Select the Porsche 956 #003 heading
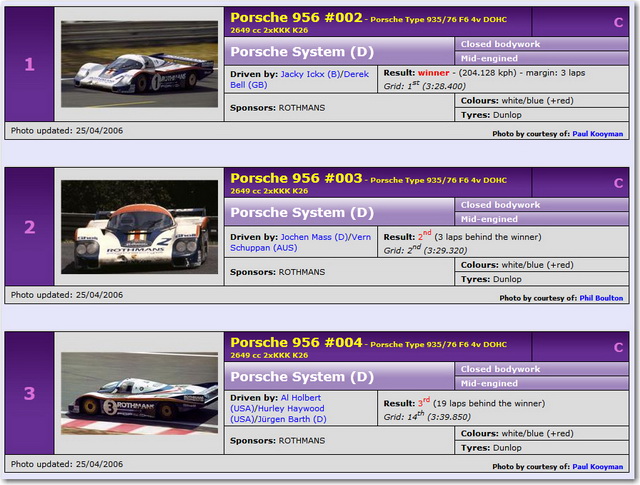 (296, 178)
